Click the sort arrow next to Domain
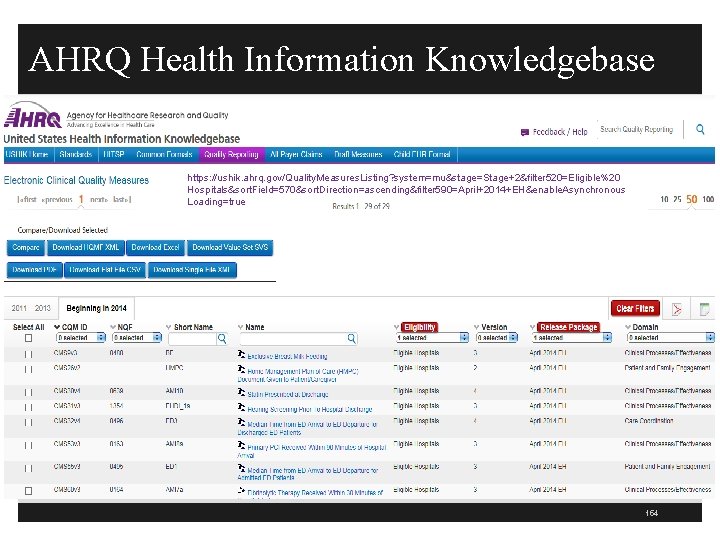The width and height of the screenshot is (720, 540). coord(628,327)
